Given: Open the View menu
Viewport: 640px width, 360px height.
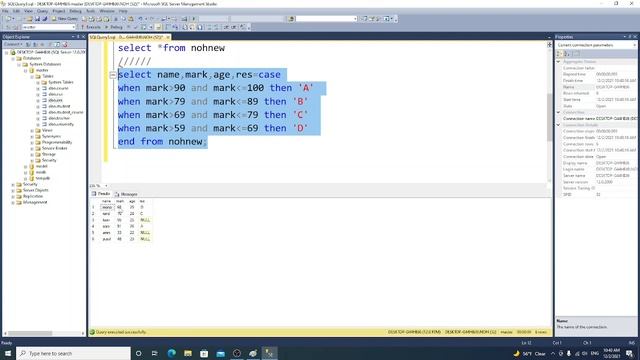Looking at the screenshot, I should tap(28, 11).
